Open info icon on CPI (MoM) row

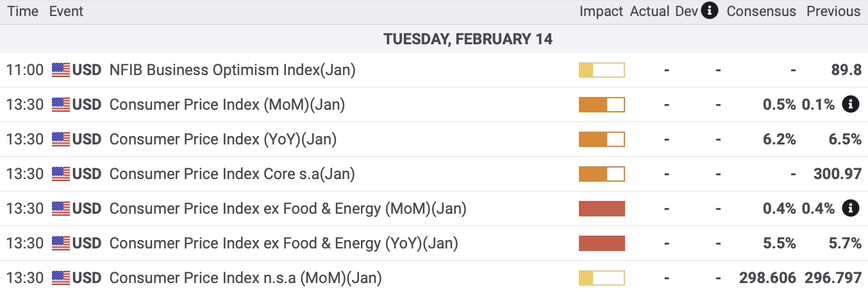(x=850, y=104)
